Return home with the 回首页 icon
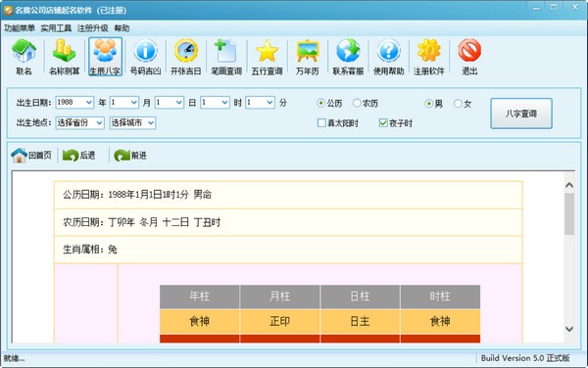The height and width of the screenshot is (368, 588). click(31, 155)
